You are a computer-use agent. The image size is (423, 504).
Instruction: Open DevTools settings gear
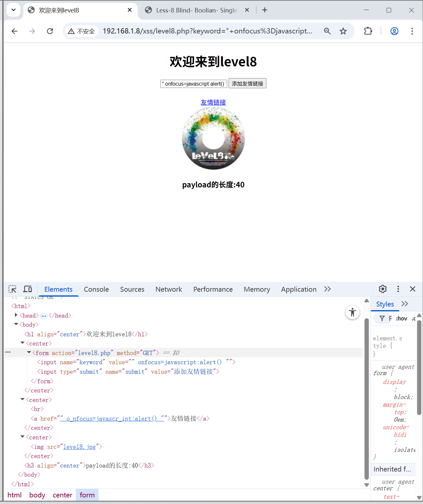pyautogui.click(x=383, y=289)
